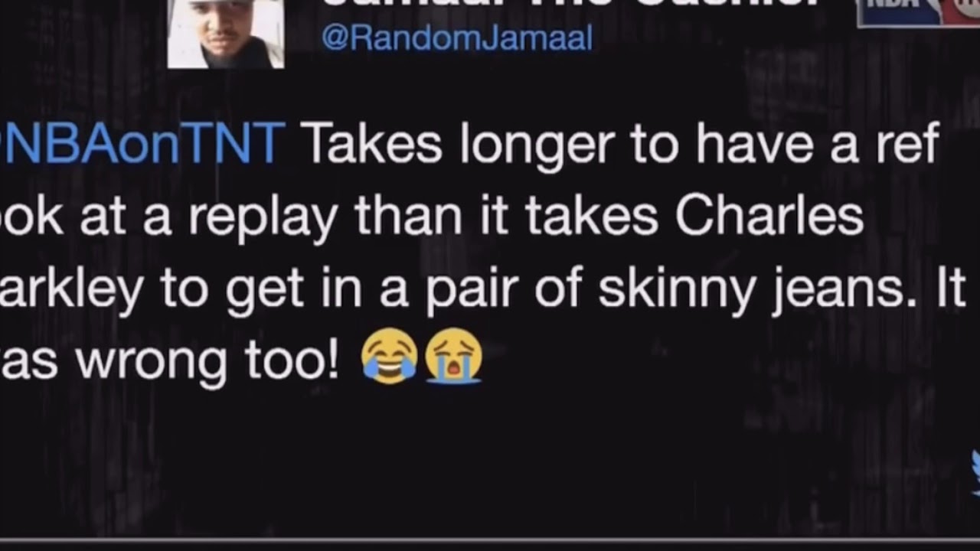
Task: Click the word "Charles" in the tweet
Action: click(769, 217)
